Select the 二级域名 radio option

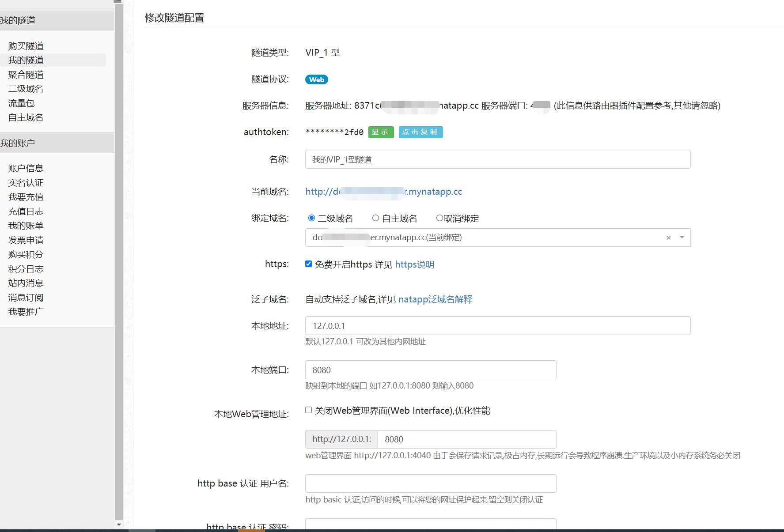[311, 218]
